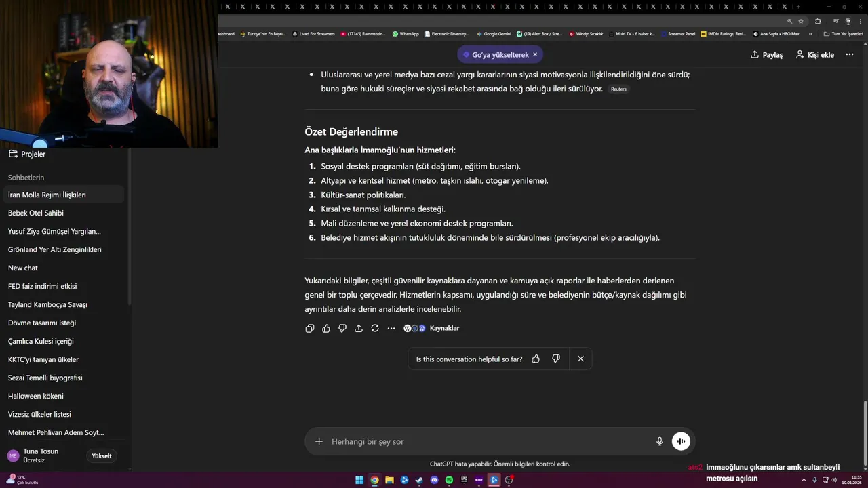Click the zoom magnifier icon in address bar

(x=789, y=21)
